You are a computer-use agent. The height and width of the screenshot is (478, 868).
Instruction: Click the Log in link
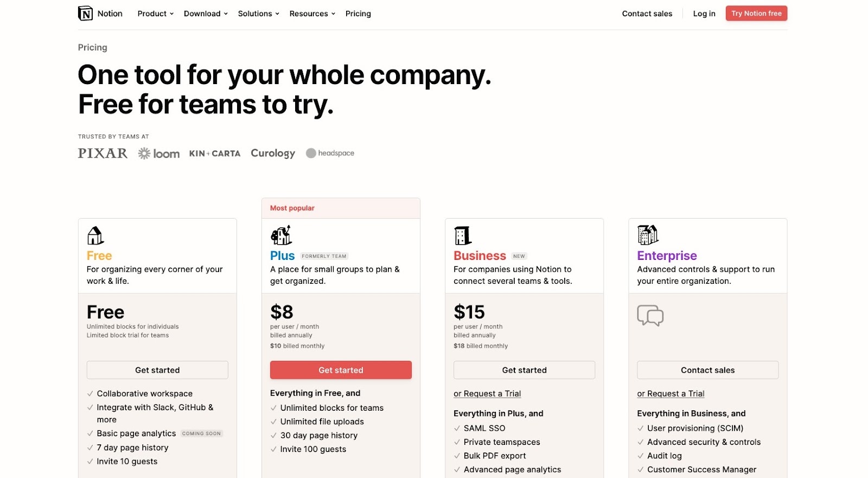[x=704, y=14]
